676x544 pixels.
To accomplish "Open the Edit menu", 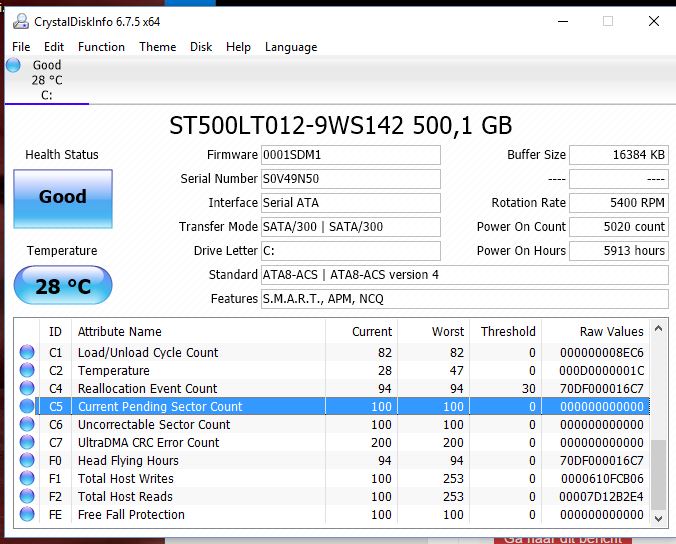I will [54, 47].
